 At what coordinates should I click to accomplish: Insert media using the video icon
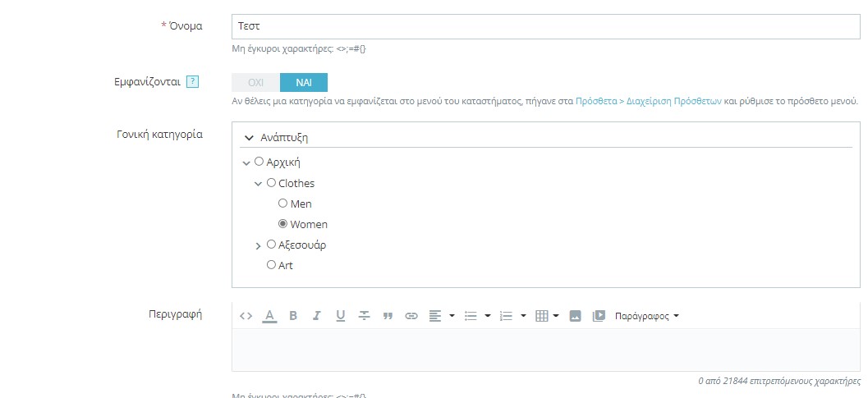click(599, 316)
